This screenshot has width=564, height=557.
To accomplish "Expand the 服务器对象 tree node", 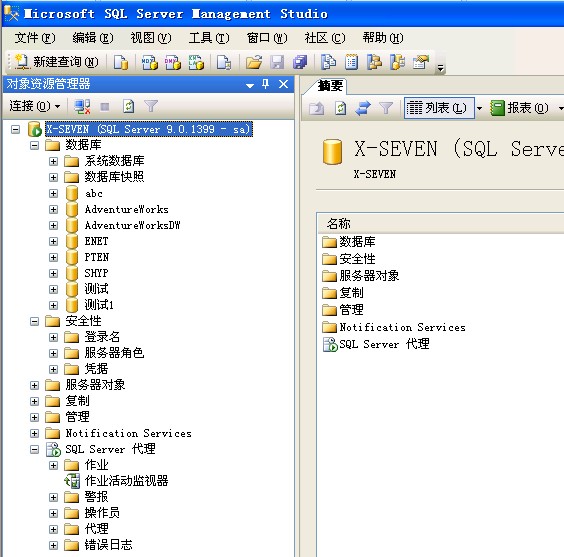I will (x=34, y=385).
